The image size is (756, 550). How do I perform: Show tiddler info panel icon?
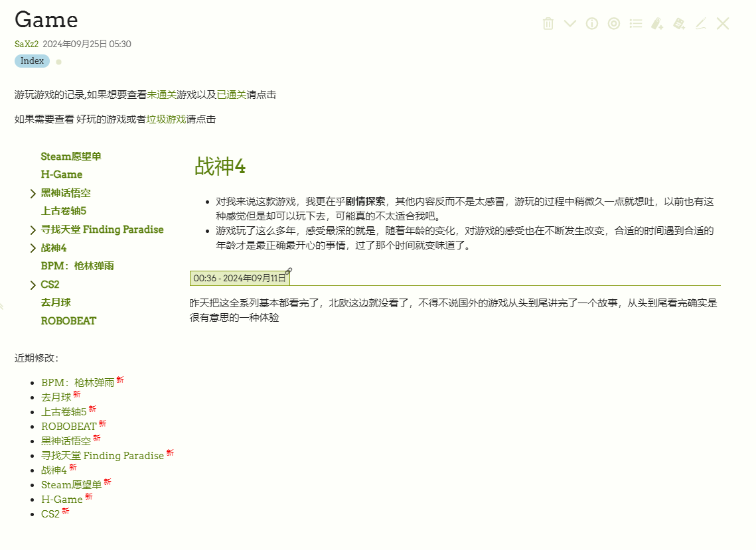[x=591, y=23]
